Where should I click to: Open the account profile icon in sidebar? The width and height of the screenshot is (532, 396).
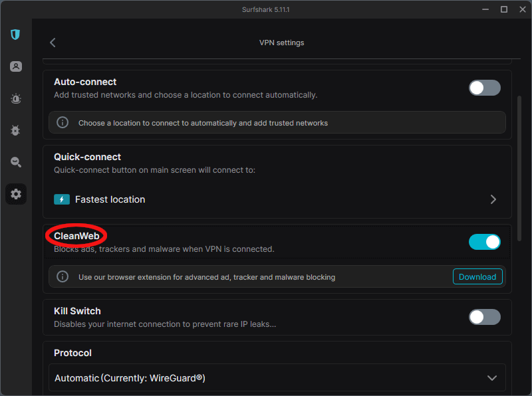pyautogui.click(x=15, y=66)
